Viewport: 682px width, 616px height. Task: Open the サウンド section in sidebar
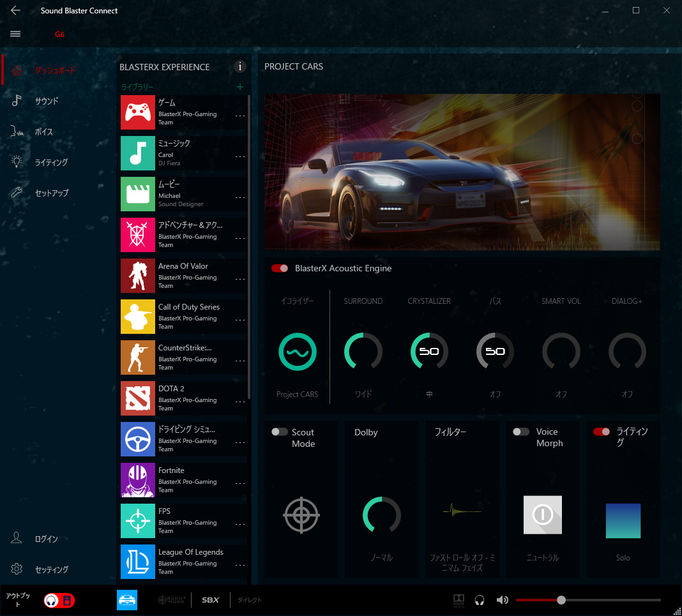[x=47, y=101]
